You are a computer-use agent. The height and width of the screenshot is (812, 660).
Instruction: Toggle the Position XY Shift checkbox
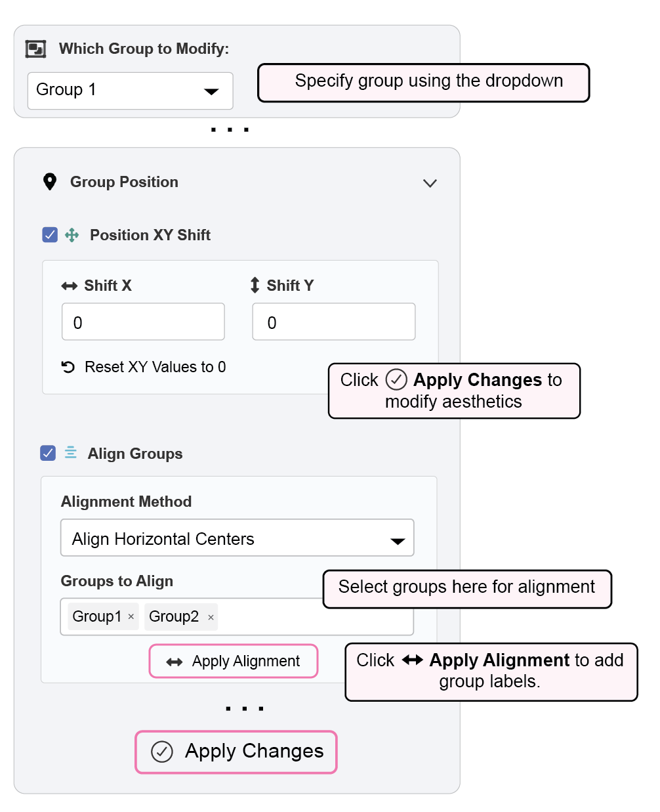point(50,235)
